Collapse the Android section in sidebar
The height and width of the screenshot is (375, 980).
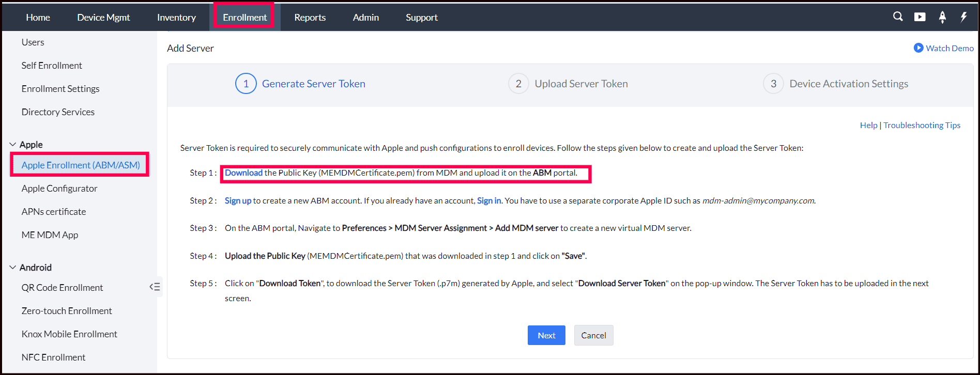pyautogui.click(x=13, y=268)
